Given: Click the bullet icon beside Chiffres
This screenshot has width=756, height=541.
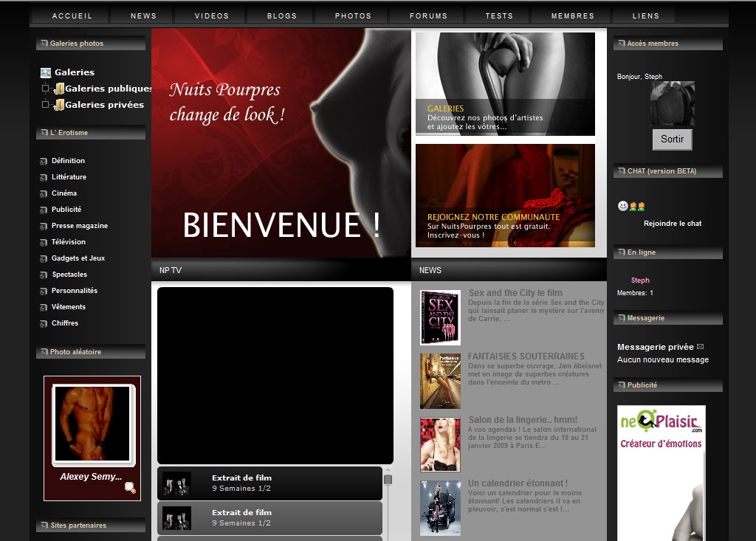Looking at the screenshot, I should [x=44, y=324].
